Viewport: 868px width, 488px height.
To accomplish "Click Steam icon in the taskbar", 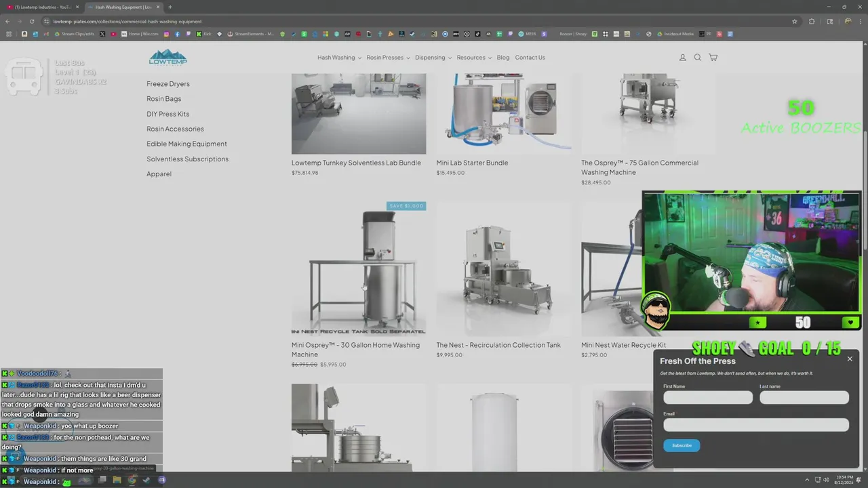I will pos(146,480).
